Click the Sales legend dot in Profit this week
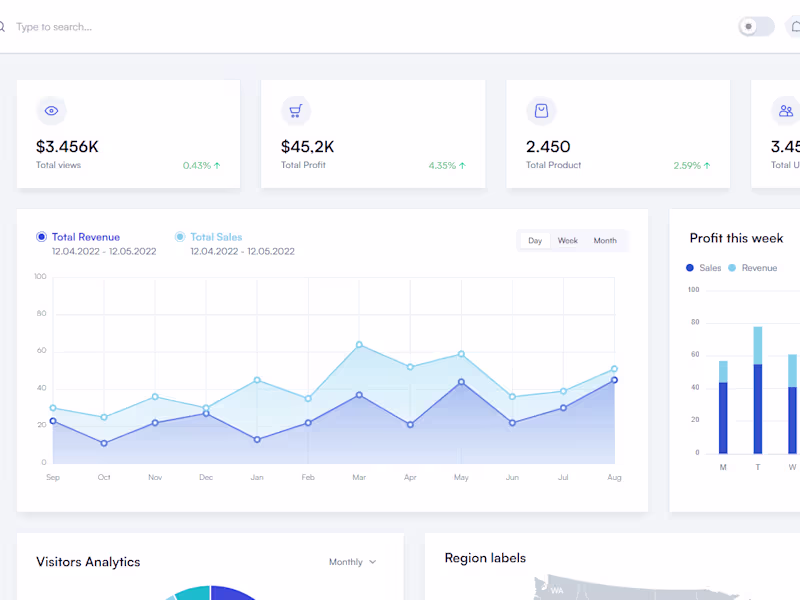Screen dimensions: 800x600 point(690,268)
